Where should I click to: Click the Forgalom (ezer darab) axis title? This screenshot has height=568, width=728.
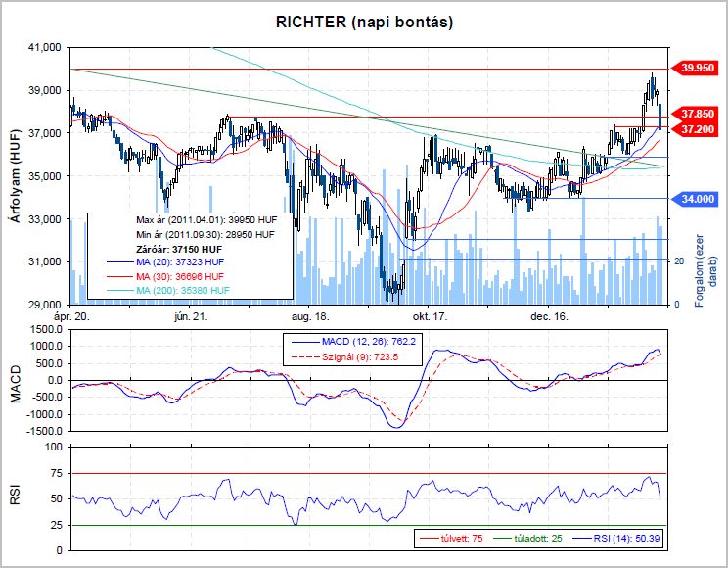click(x=705, y=270)
